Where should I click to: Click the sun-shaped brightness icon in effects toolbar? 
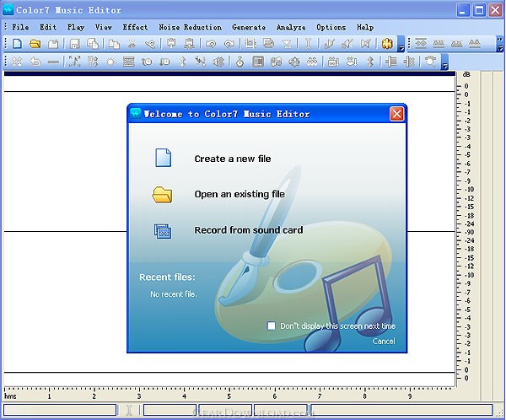(110, 62)
